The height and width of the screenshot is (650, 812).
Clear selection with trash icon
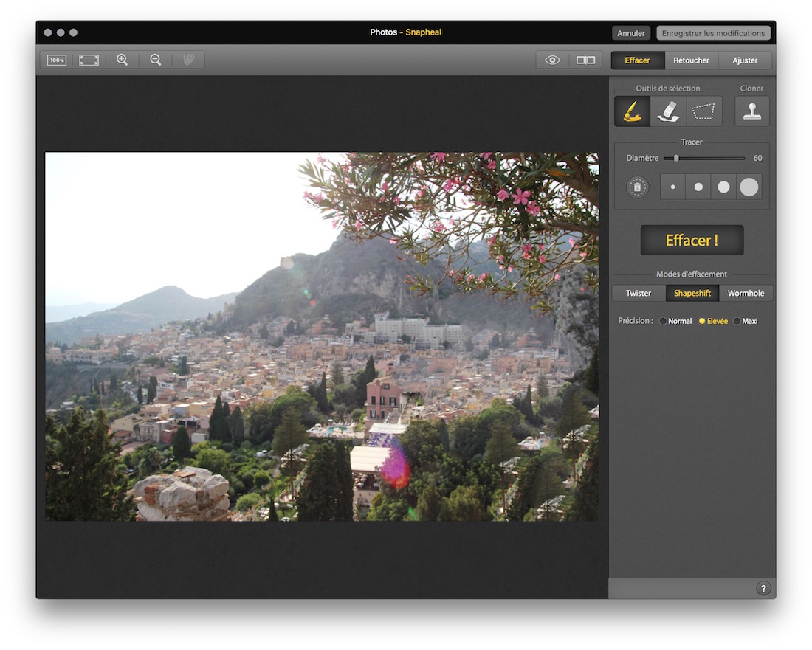coord(638,187)
